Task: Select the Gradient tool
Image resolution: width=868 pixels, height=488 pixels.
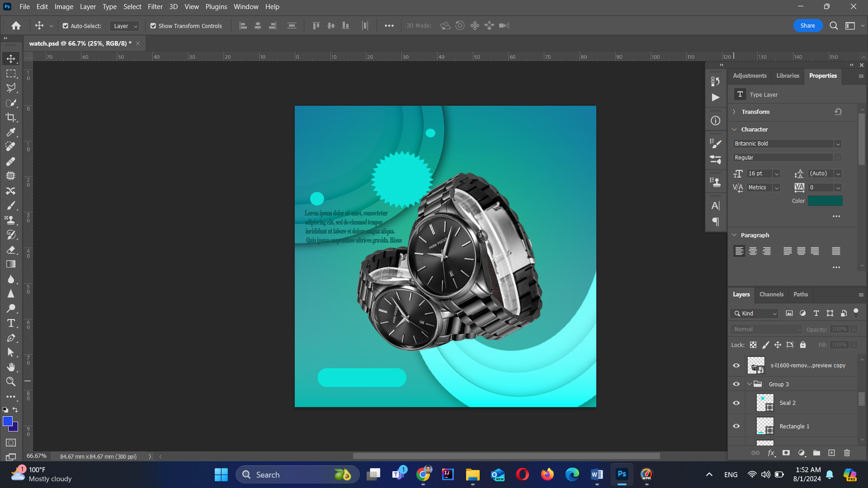Action: (11, 264)
